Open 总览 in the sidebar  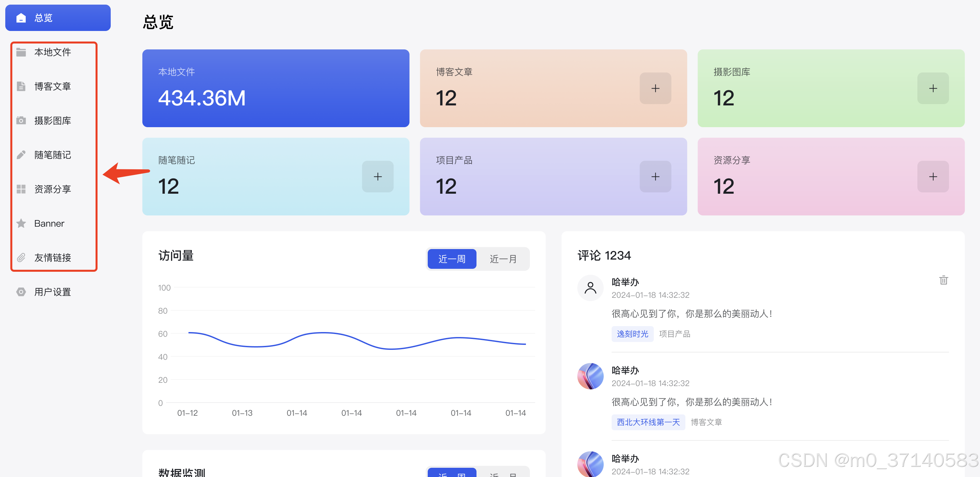(58, 18)
